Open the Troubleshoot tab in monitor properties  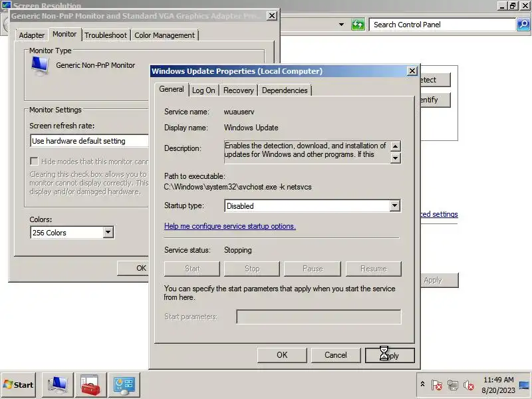106,35
